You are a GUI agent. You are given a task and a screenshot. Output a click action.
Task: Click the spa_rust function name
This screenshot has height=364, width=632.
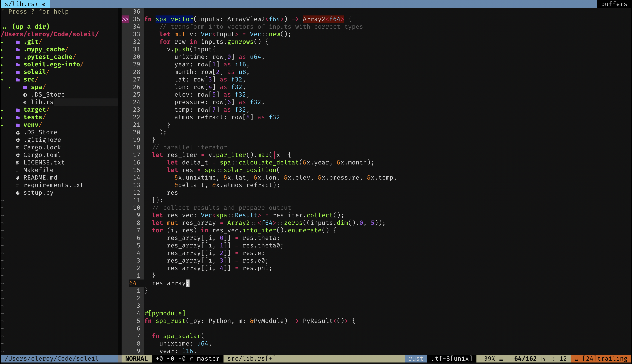171,321
